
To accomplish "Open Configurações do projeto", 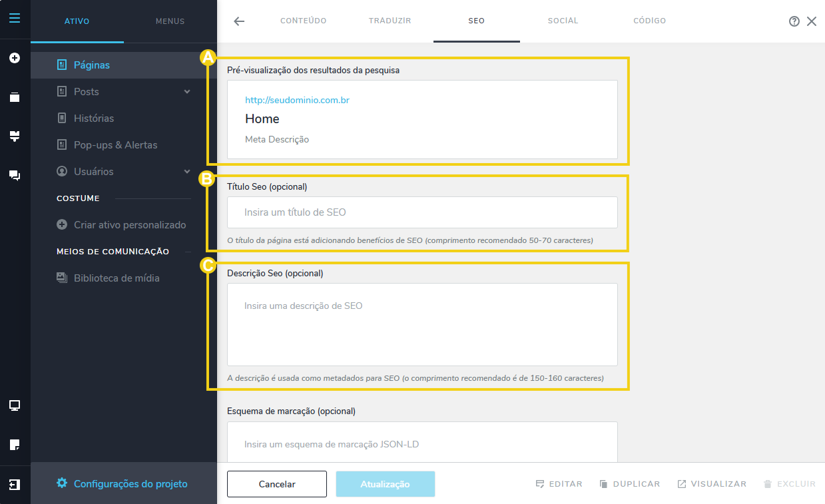I will click(131, 484).
